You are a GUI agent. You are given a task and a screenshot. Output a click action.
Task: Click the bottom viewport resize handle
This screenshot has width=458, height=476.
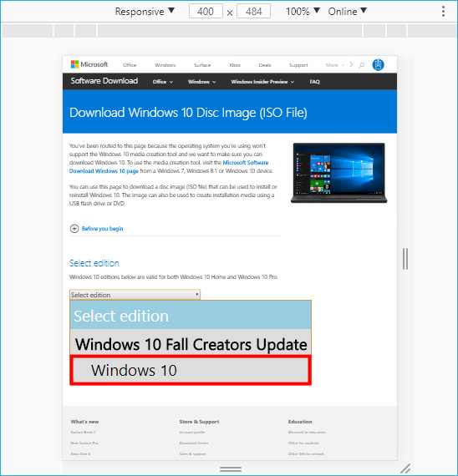click(231, 469)
